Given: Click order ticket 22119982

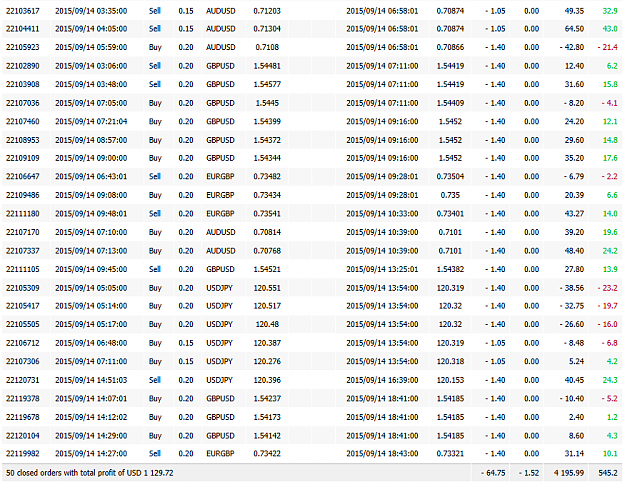Looking at the screenshot, I should coord(23,454).
